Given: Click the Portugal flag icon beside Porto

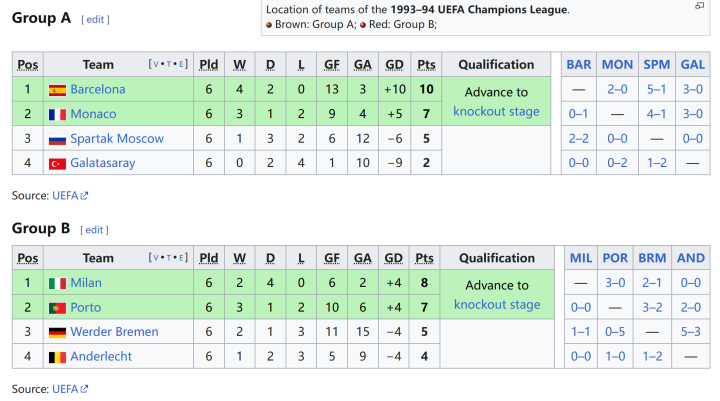Looking at the screenshot, I should pos(57,308).
